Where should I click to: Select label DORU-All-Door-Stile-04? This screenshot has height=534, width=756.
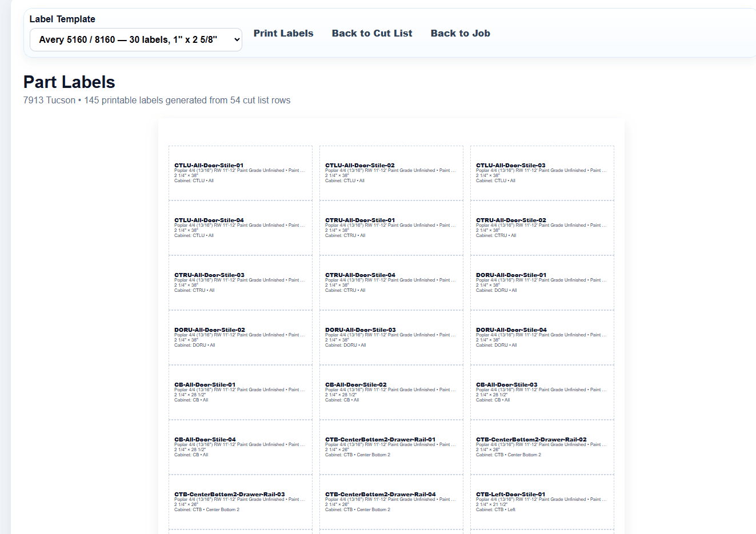[x=542, y=338]
